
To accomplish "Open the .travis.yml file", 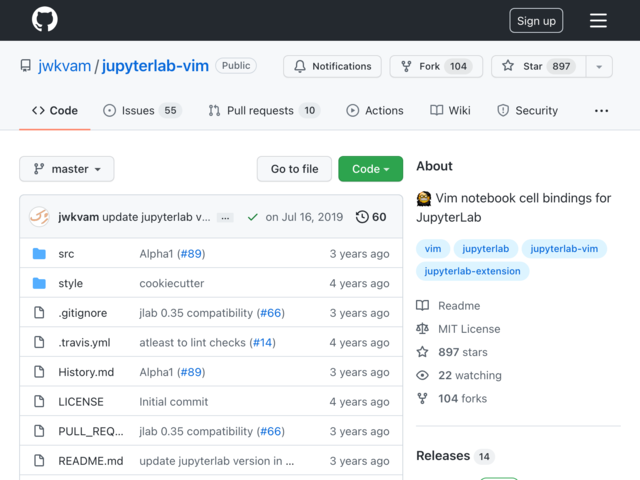I will point(84,342).
